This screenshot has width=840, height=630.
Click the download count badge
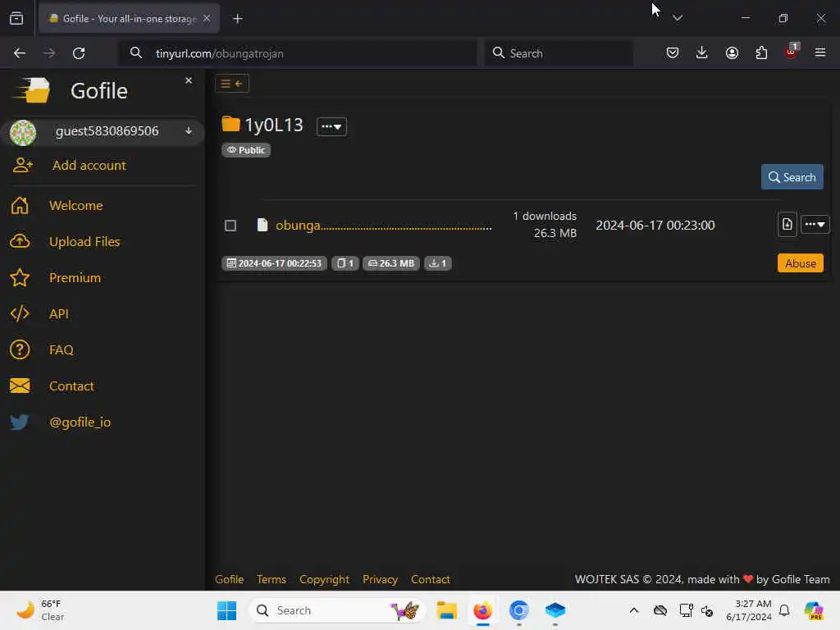(438, 263)
